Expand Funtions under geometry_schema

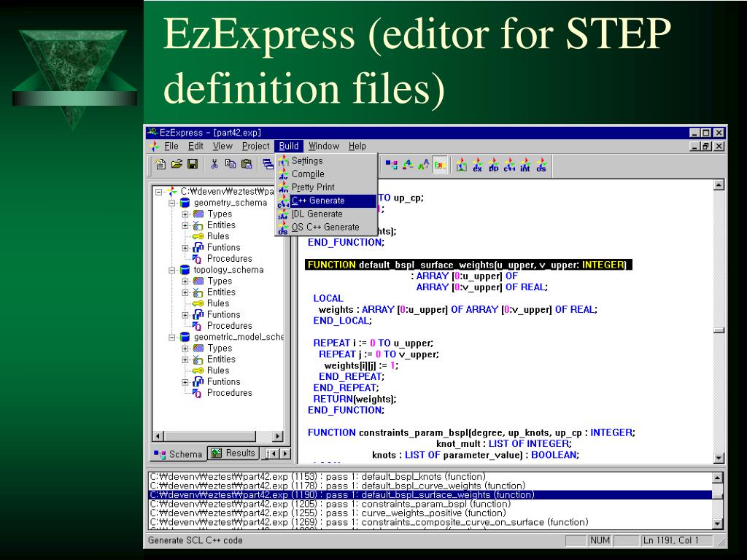[x=185, y=248]
